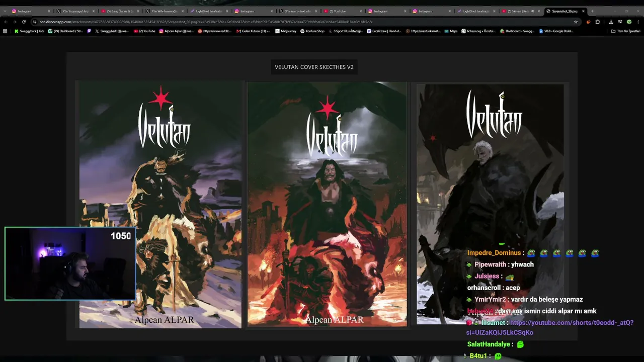Click the middle Velutan cover with red flames

pyautogui.click(x=327, y=204)
